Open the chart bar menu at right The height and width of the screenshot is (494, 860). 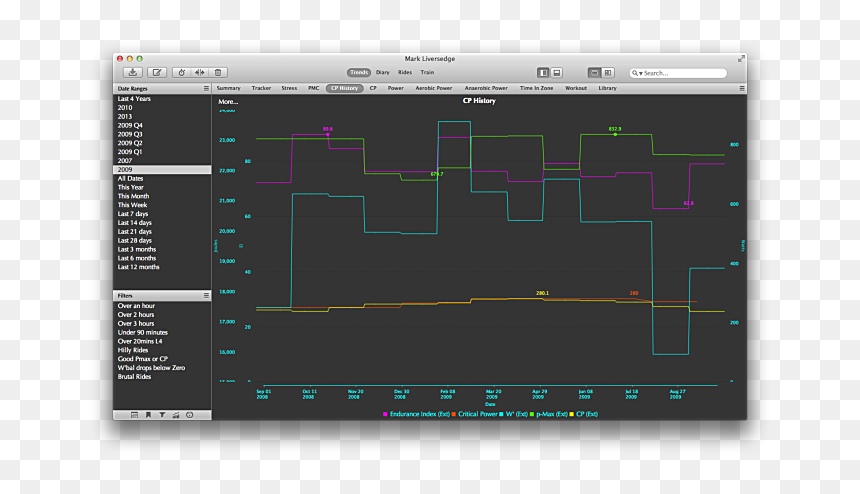coord(742,88)
